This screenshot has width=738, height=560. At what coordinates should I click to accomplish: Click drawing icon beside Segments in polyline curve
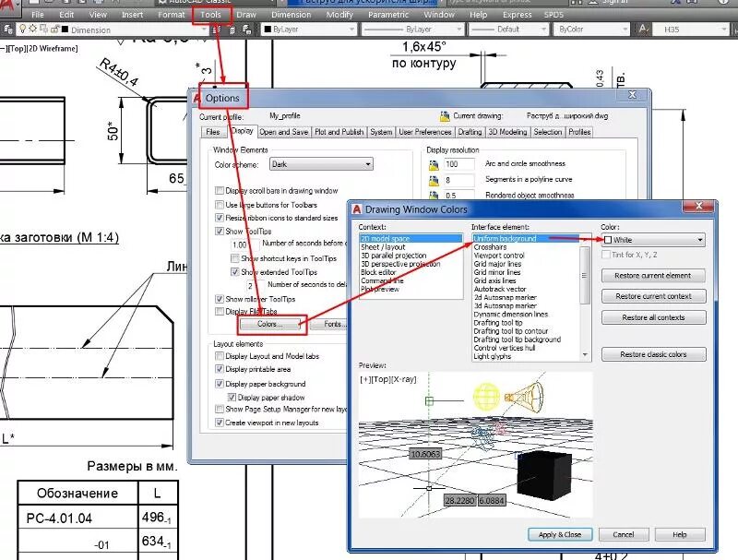click(434, 180)
